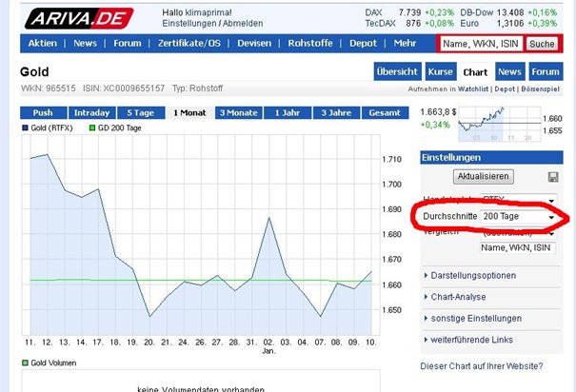Select 3 Jahre chart timeframe

[x=336, y=112]
